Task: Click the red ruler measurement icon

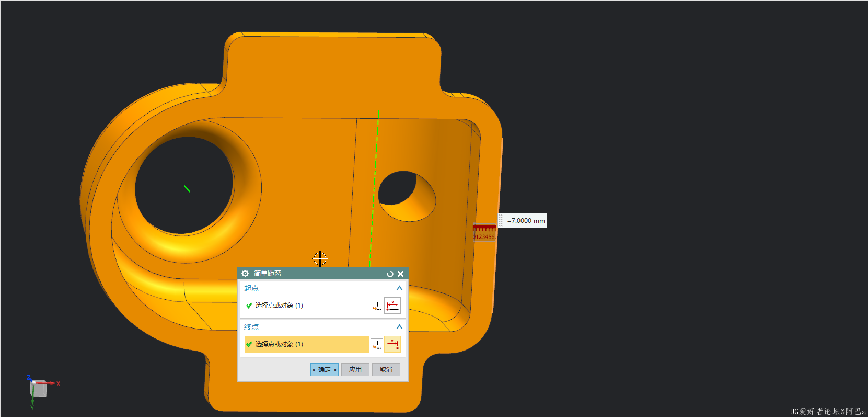Action: coord(484,232)
